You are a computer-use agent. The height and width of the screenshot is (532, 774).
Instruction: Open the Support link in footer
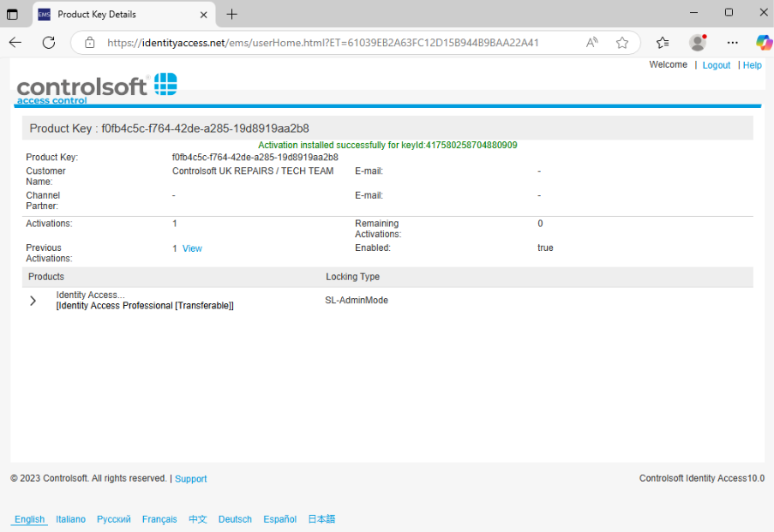tap(190, 479)
